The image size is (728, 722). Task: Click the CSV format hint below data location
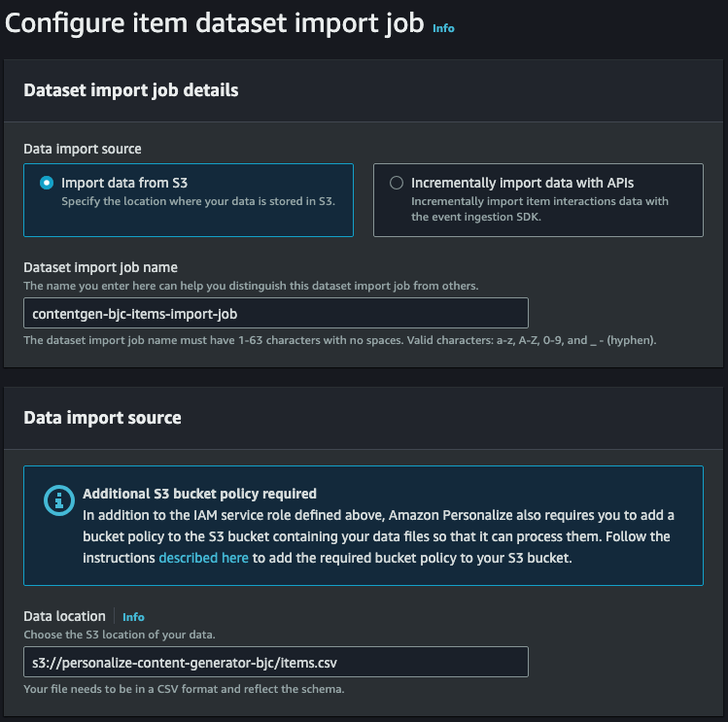[x=184, y=689]
